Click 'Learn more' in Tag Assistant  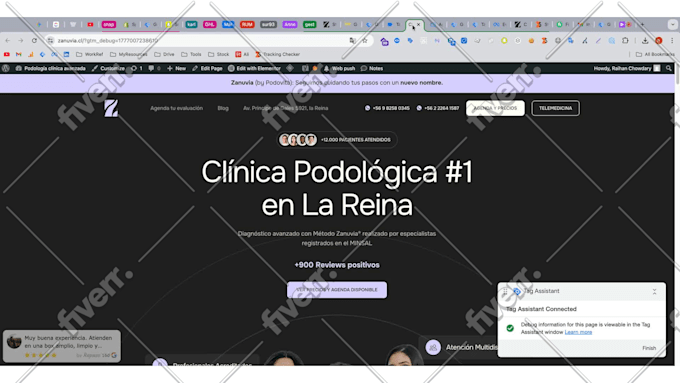pyautogui.click(x=578, y=332)
